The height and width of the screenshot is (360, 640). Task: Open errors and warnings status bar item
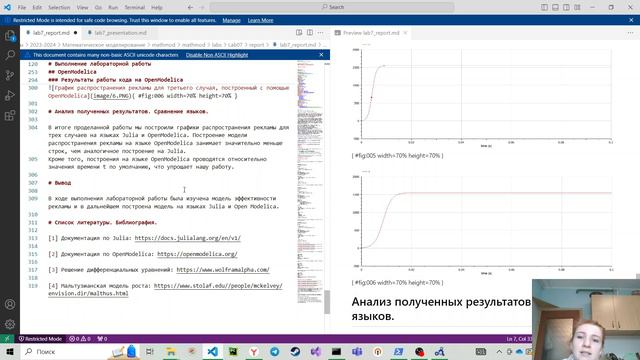(x=80, y=339)
